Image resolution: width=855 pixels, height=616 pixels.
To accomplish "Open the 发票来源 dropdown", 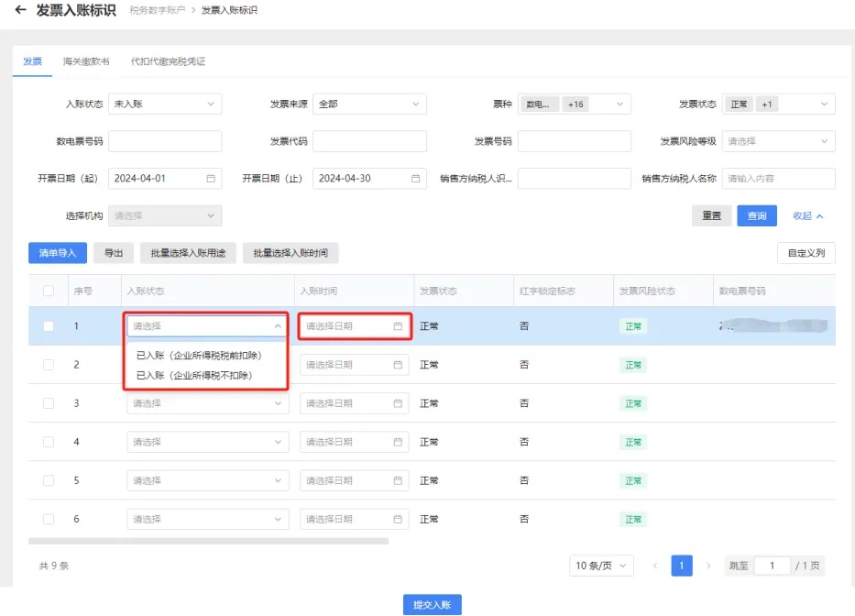I will pos(369,104).
